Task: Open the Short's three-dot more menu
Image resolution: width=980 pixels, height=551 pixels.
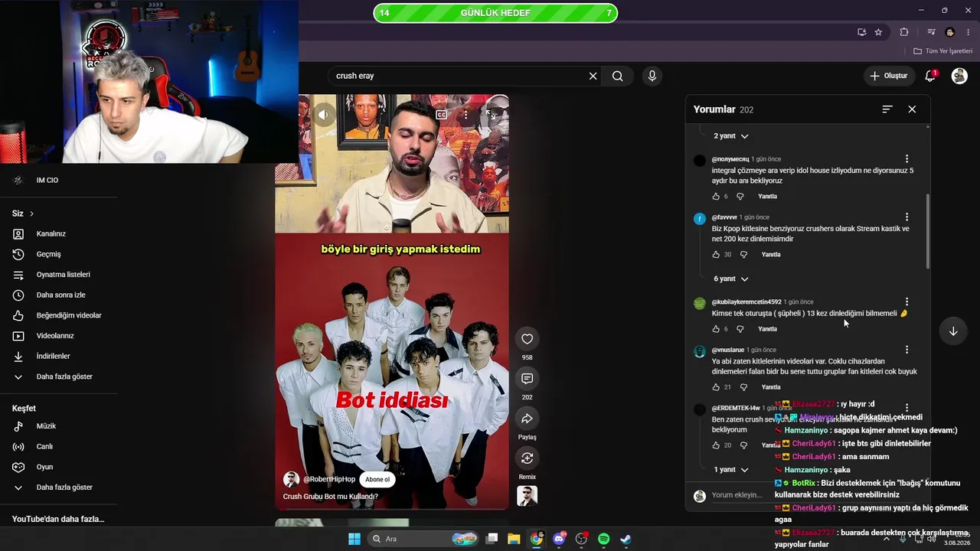Action: coord(465,115)
